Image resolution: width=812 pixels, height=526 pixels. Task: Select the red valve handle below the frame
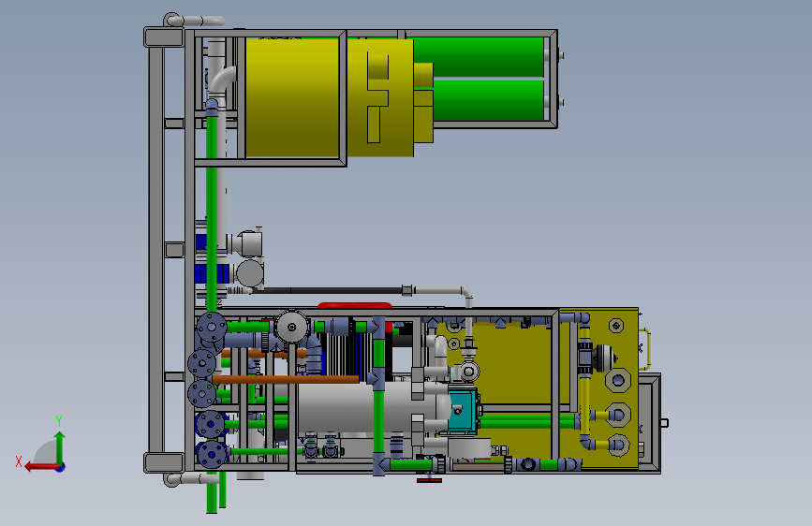click(429, 480)
